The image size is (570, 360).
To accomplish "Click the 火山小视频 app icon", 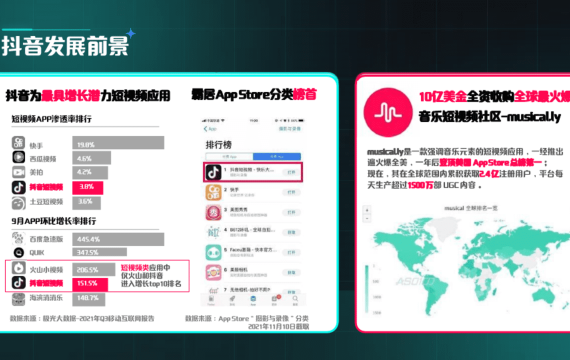I will pyautogui.click(x=19, y=268).
